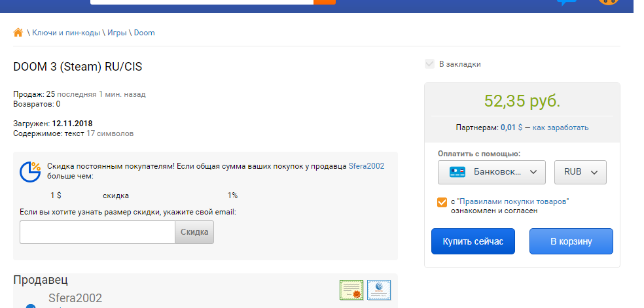644x308 pixels.
Task: Open Sfera2002 link in discount text
Action: (x=367, y=166)
